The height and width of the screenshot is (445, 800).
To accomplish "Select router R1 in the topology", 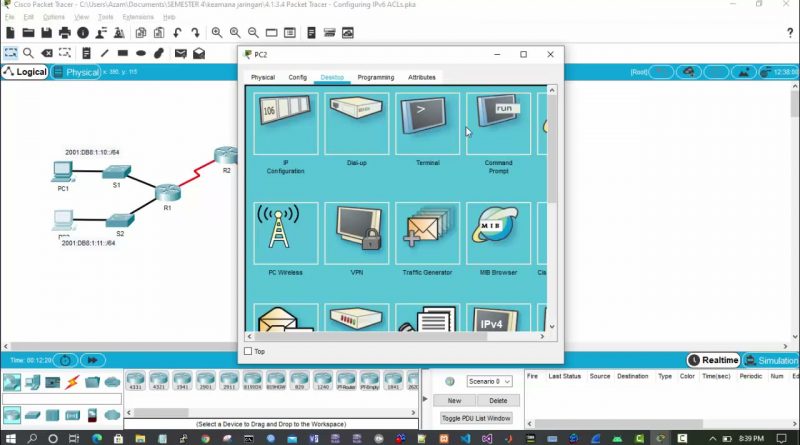I will coord(168,192).
